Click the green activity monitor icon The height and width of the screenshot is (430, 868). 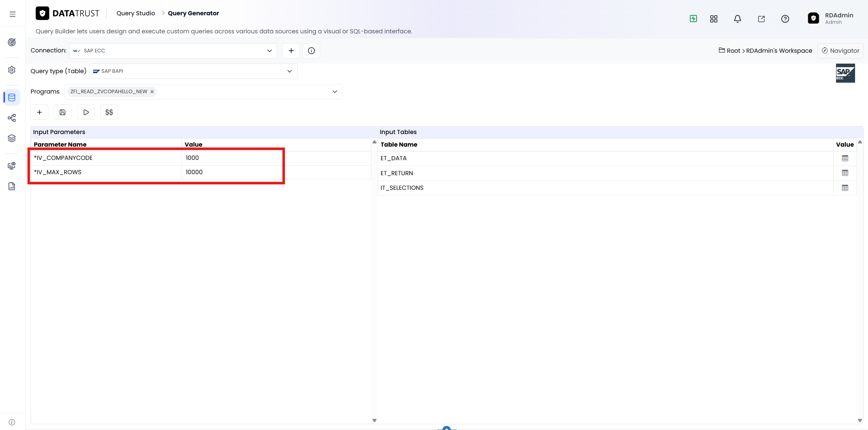[693, 19]
